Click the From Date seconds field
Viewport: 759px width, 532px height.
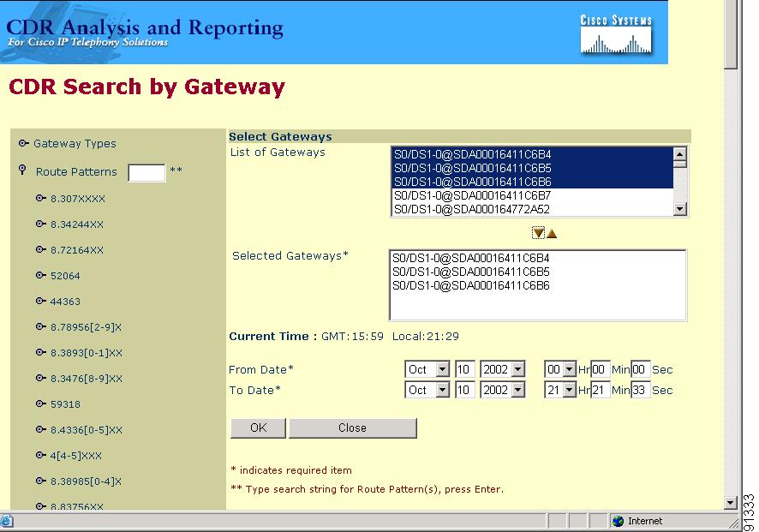pyautogui.click(x=641, y=369)
